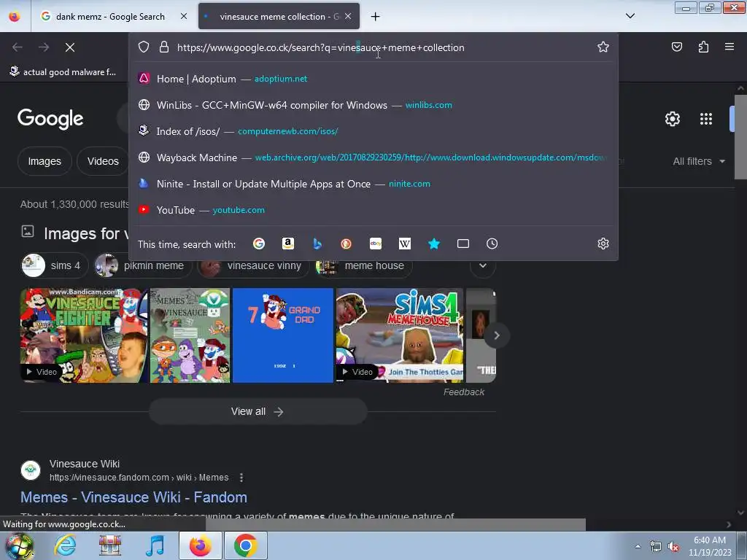Click the Google logo
The height and width of the screenshot is (560, 747).
pos(50,119)
